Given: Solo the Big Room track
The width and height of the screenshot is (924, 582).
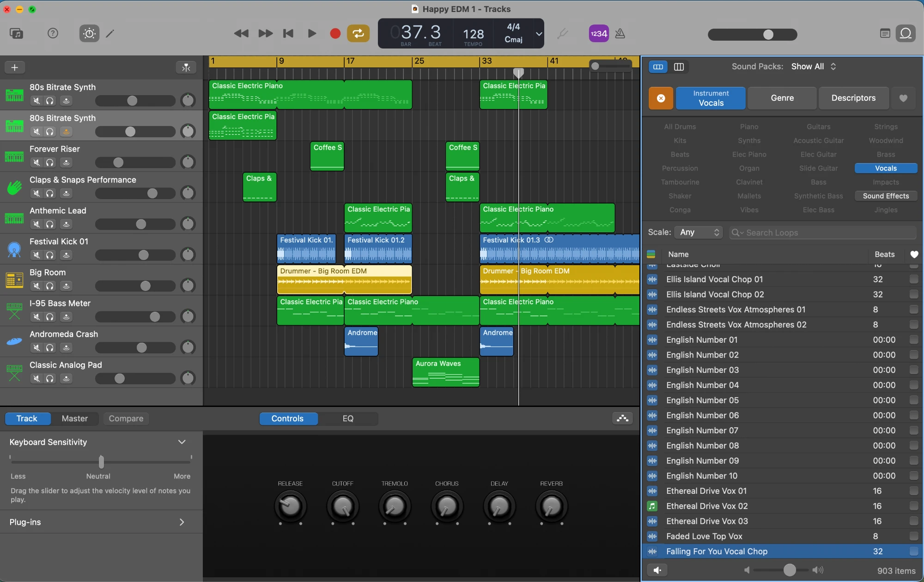Looking at the screenshot, I should tap(50, 286).
